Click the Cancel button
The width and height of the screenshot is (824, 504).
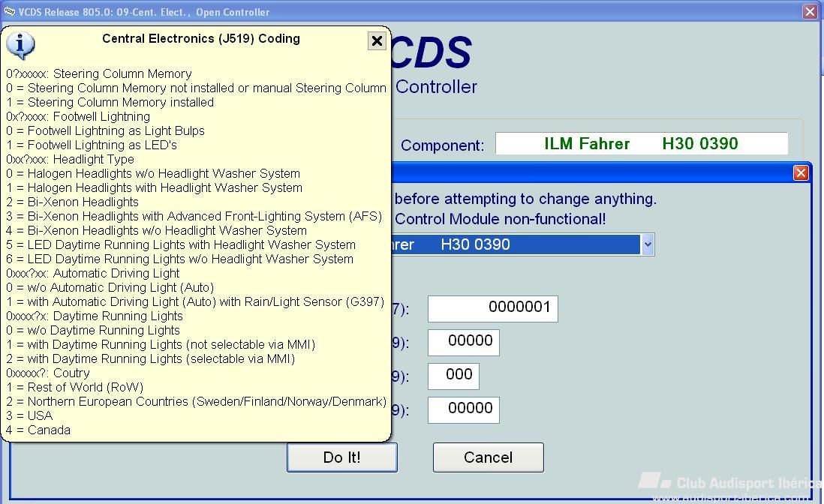pos(489,457)
